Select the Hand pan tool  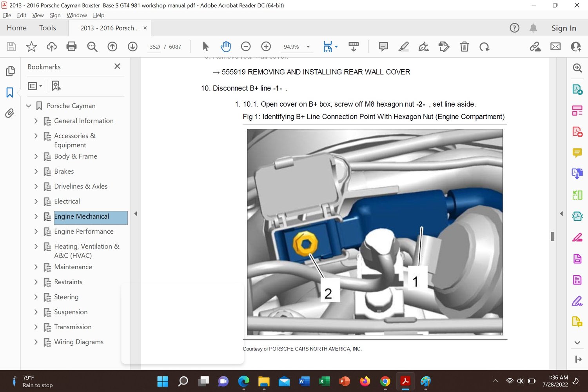tap(225, 47)
